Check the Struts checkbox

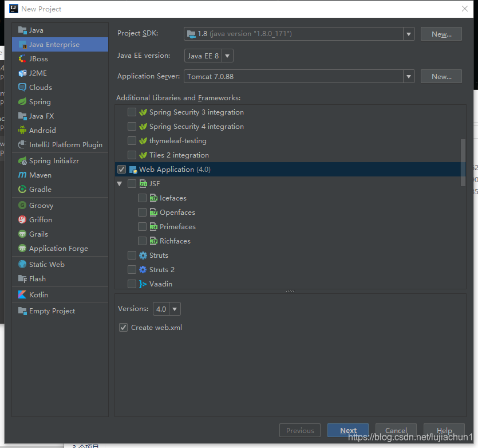click(x=132, y=255)
